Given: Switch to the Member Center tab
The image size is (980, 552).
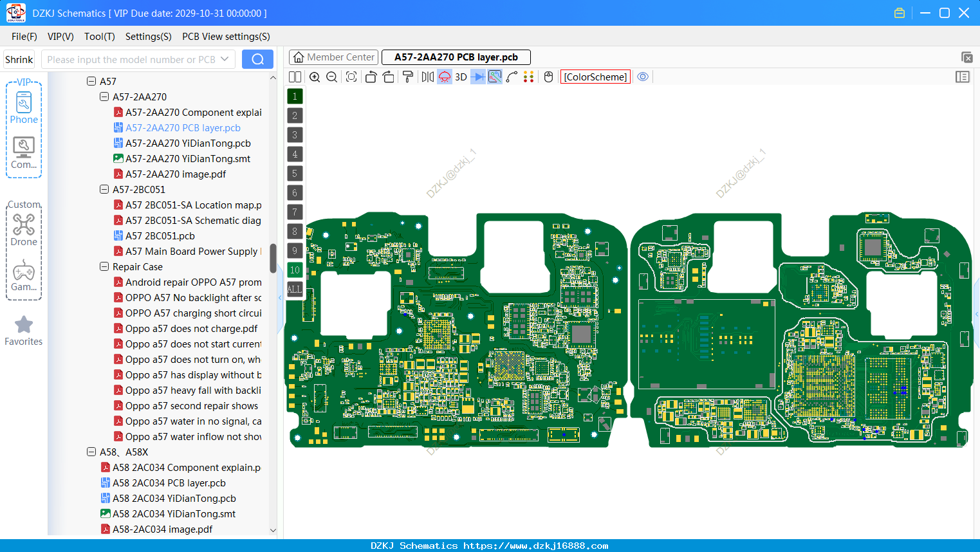Looking at the screenshot, I should (333, 57).
